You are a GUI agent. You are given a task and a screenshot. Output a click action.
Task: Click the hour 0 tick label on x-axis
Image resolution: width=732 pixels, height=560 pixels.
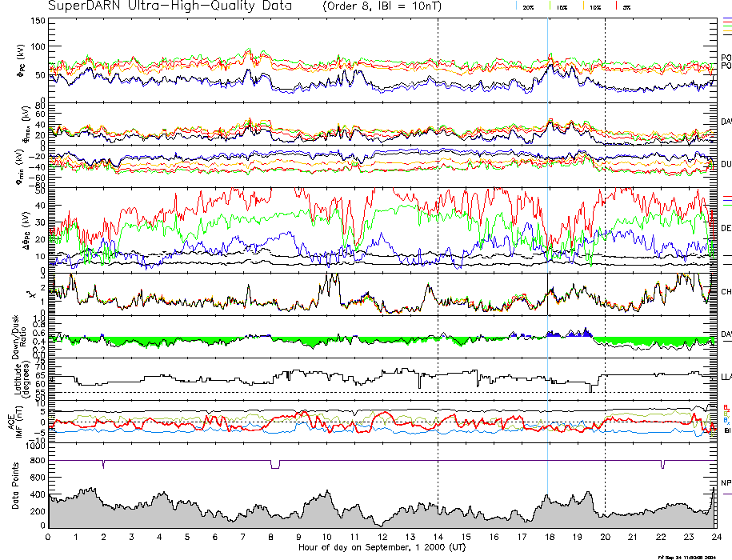49,537
